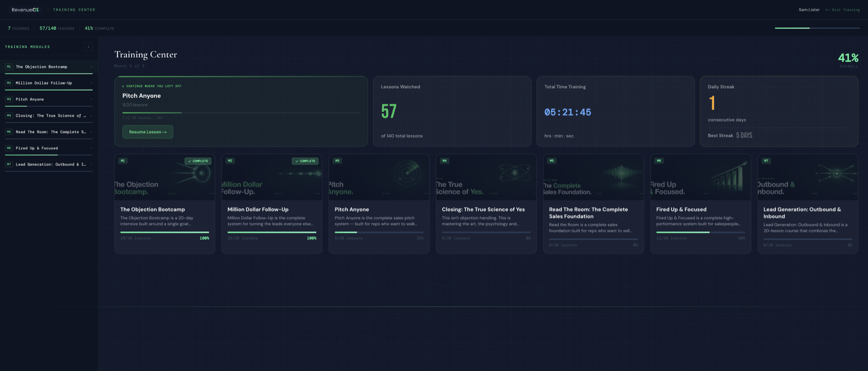The image size is (868, 371).
Task: Click the Training Center page heading
Action: (x=146, y=55)
